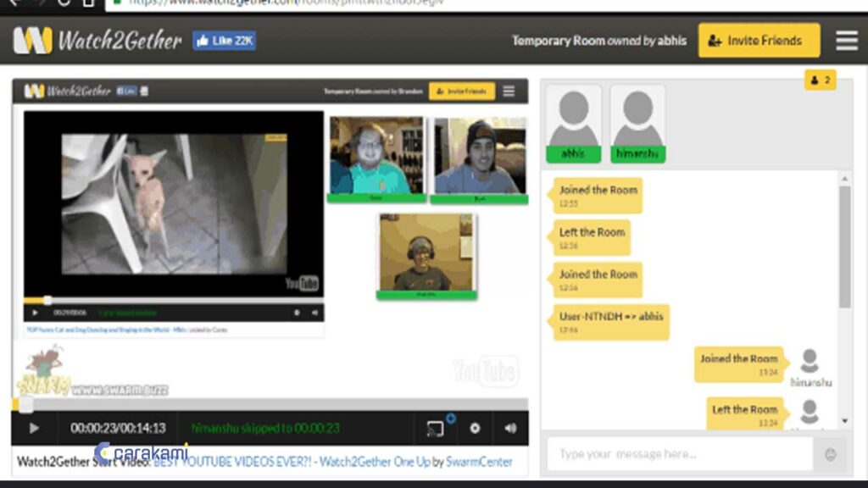
Task: Click the YouTube watermark on the video
Action: (484, 371)
